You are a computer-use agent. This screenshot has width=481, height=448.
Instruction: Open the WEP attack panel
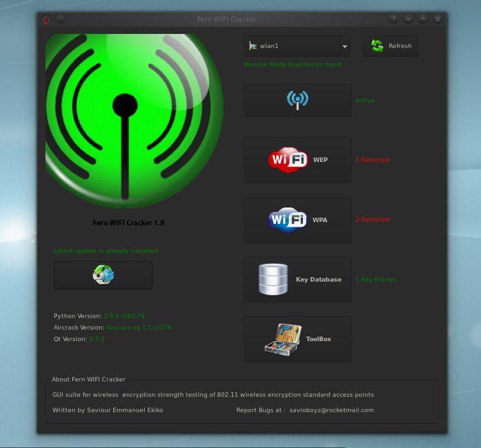298,159
